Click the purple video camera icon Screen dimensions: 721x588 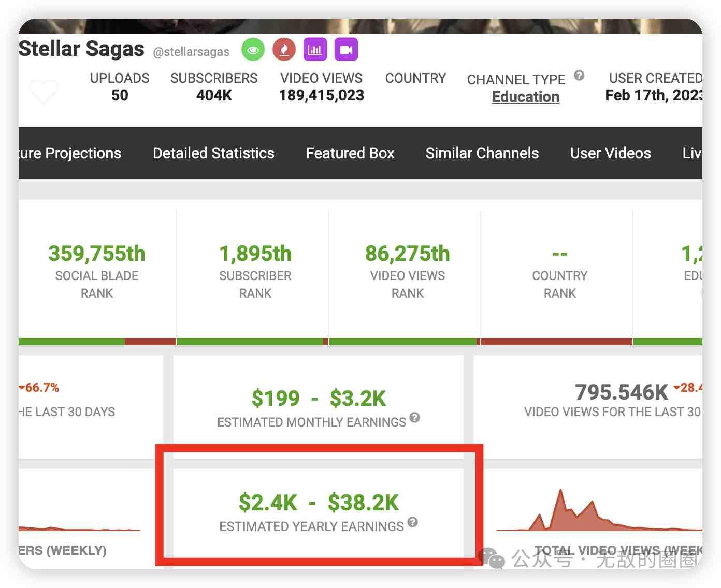point(346,50)
